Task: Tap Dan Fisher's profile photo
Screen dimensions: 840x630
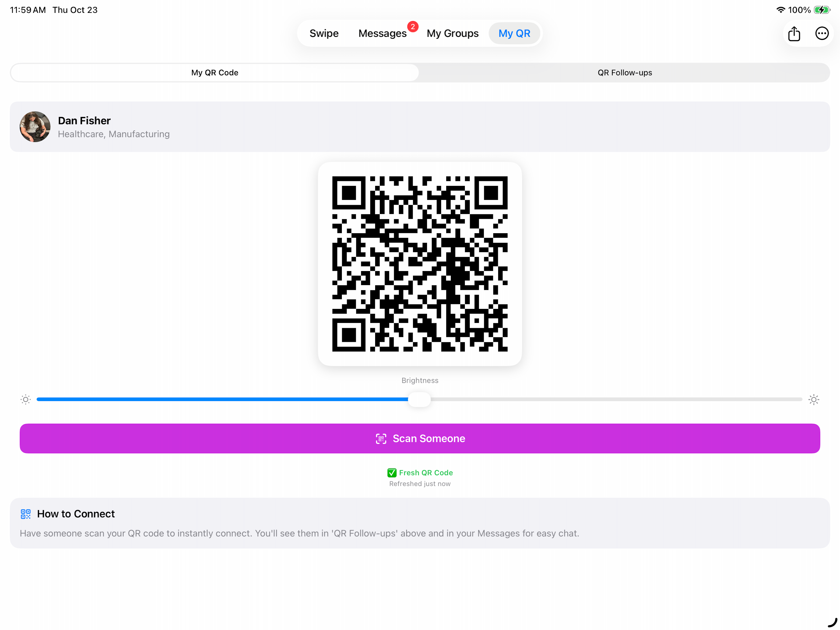Action: 35,127
